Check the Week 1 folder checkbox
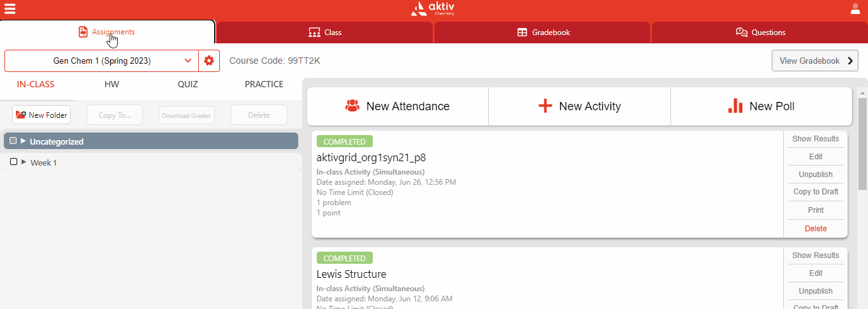The width and height of the screenshot is (868, 309). click(x=13, y=162)
